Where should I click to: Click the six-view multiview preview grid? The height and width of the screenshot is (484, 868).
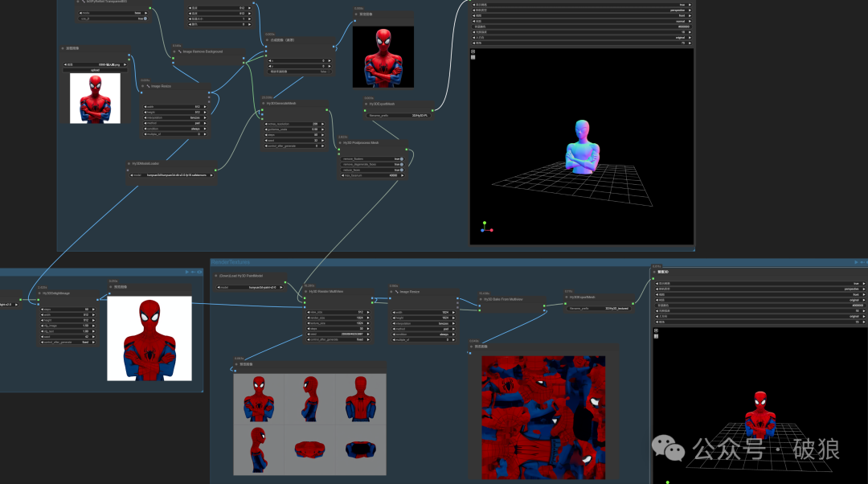pyautogui.click(x=310, y=425)
